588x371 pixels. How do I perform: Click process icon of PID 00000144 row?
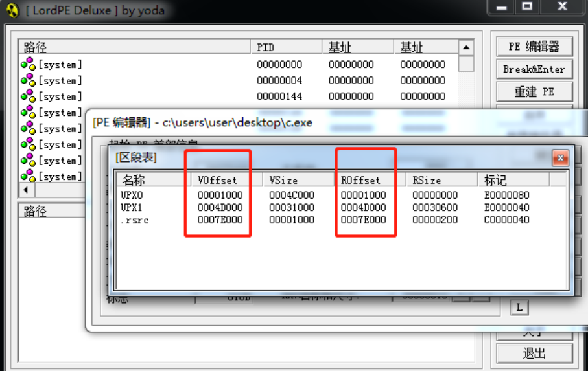tap(28, 96)
